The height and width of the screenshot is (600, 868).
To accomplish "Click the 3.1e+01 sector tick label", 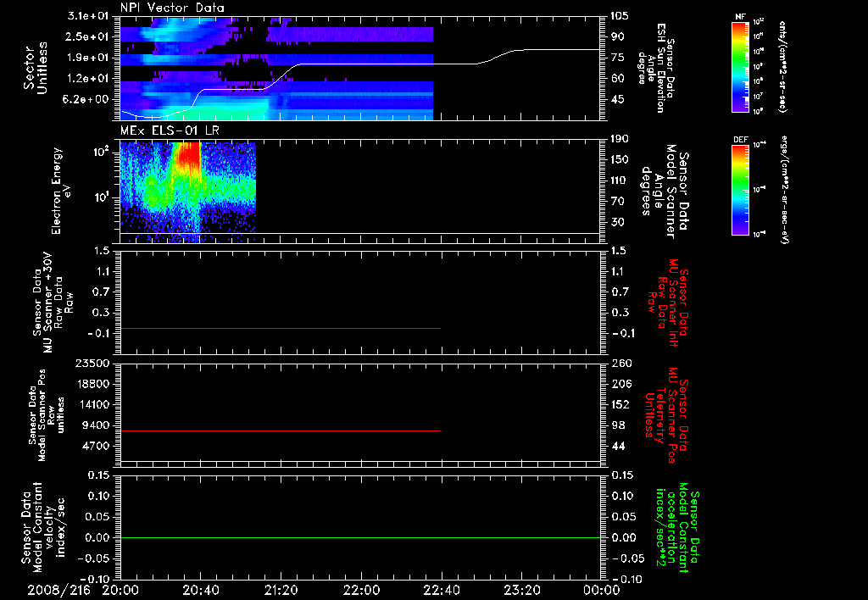I will (87, 16).
